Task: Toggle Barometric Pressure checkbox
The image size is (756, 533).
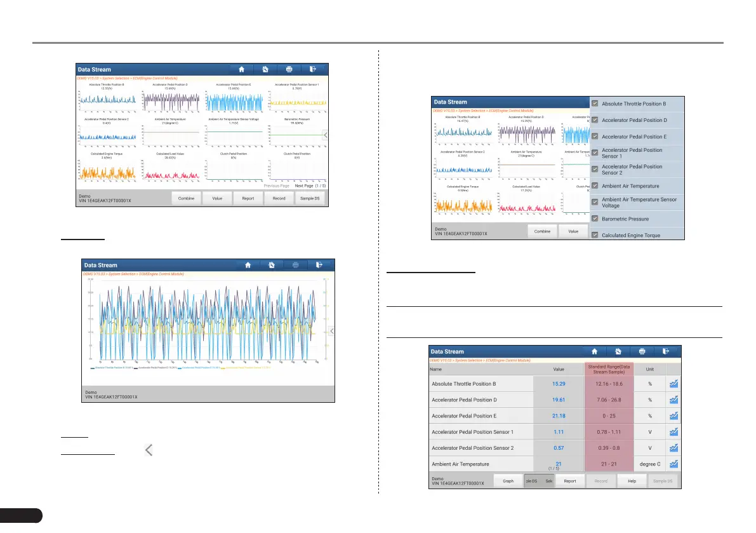Action: tap(595, 219)
